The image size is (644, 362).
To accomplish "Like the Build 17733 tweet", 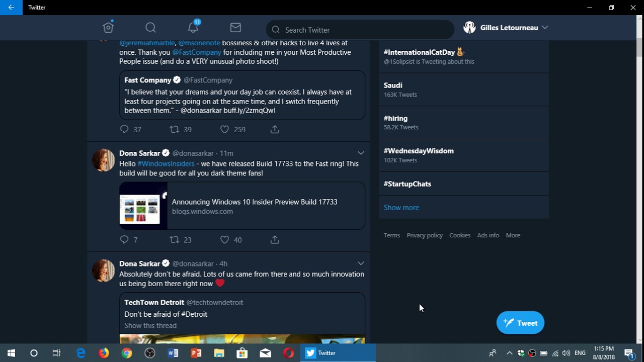I will click(x=225, y=240).
